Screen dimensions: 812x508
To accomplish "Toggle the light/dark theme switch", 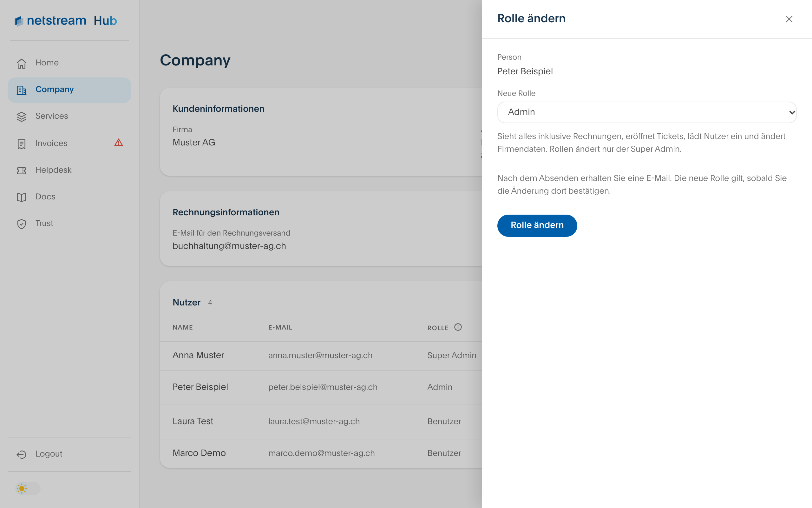I will (28, 488).
